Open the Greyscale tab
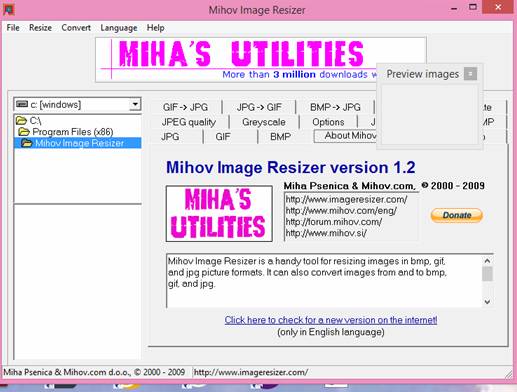Image resolution: width=517 pixels, height=392 pixels. click(x=264, y=122)
